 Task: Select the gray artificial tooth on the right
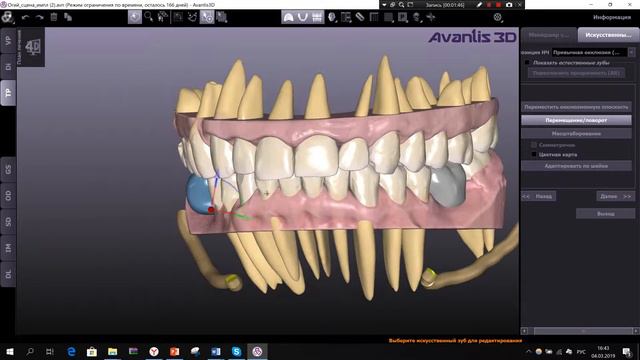pos(448,186)
